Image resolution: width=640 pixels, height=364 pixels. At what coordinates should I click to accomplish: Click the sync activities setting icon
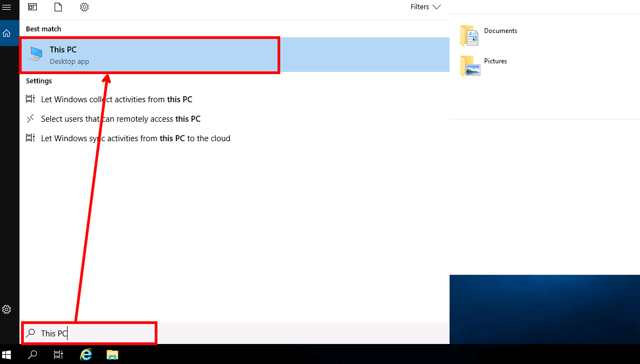(x=30, y=138)
